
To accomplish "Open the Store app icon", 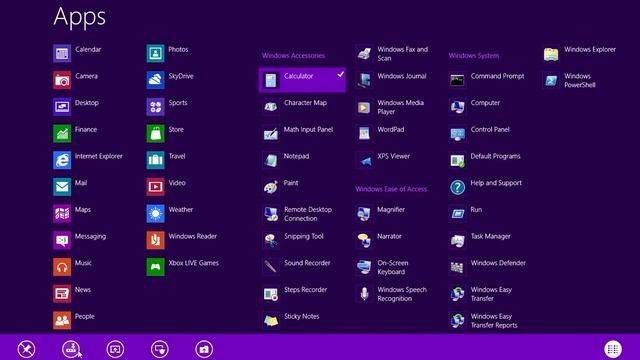I will pyautogui.click(x=156, y=133).
